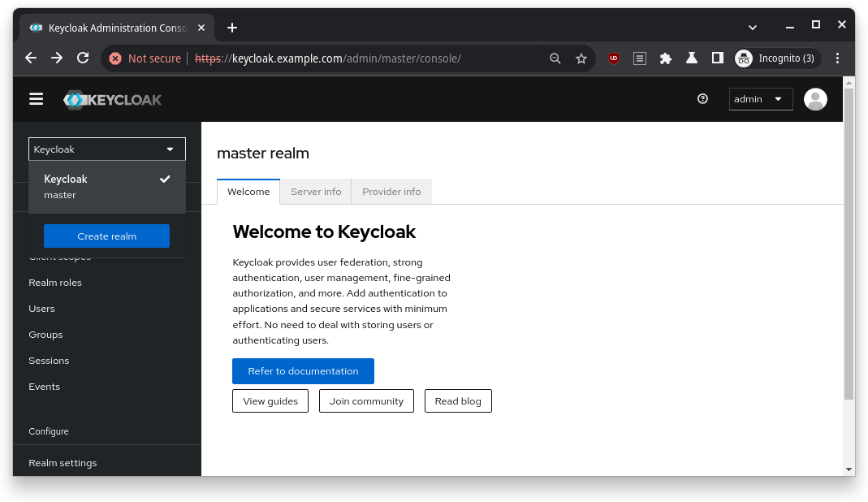This screenshot has width=868, height=502.
Task: Switch to the Welcome tab
Action: pyautogui.click(x=248, y=192)
